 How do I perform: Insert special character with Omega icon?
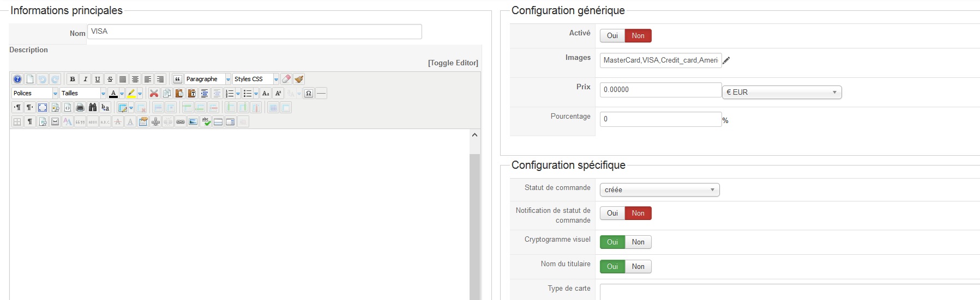point(309,94)
